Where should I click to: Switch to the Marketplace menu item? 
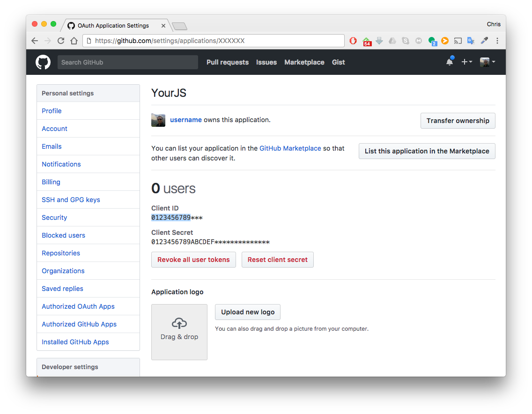point(304,62)
